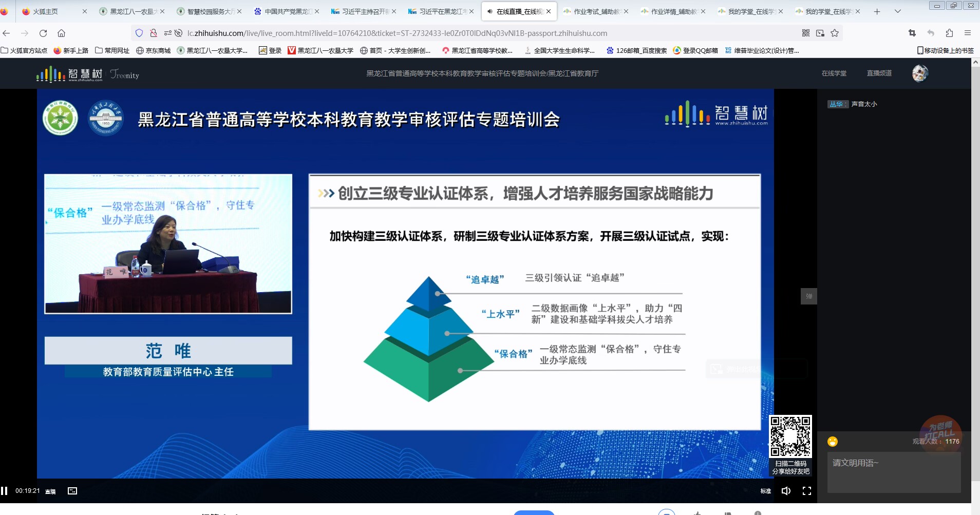Bookmark this page with star icon

tap(835, 33)
